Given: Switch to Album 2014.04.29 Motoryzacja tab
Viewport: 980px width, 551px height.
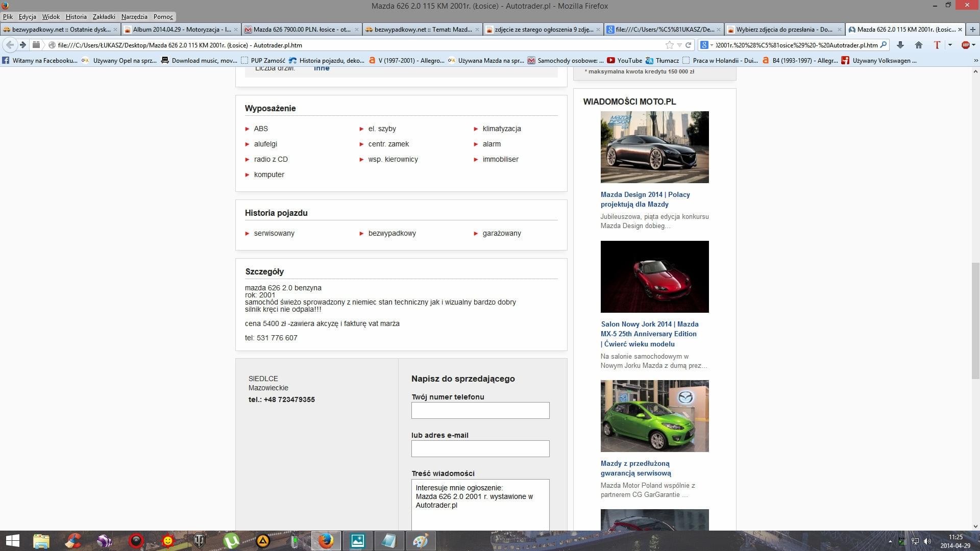Looking at the screenshot, I should tap(181, 30).
